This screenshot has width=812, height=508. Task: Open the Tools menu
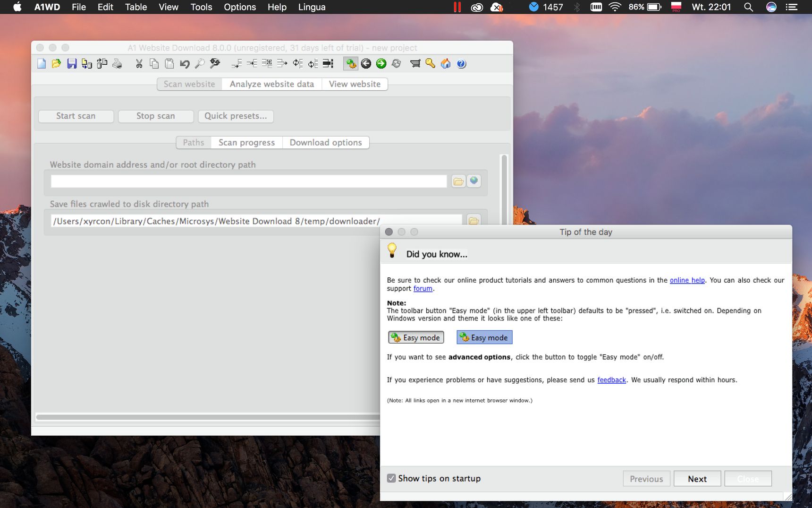pyautogui.click(x=201, y=7)
